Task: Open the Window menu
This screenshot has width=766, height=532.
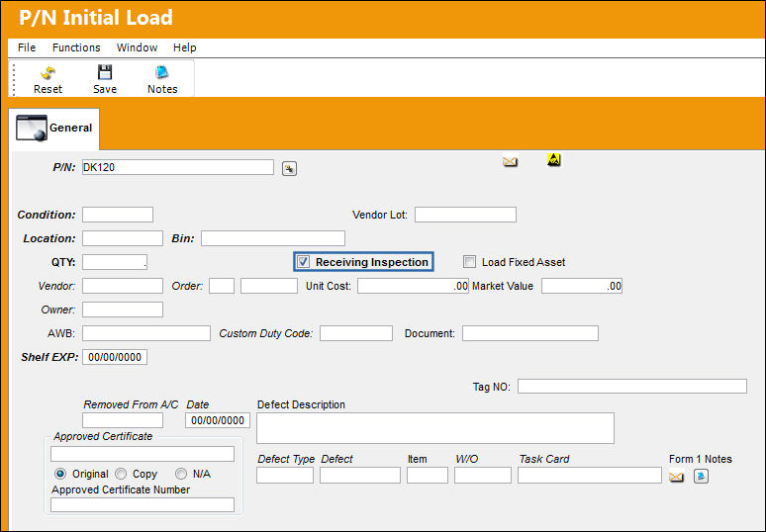Action: click(137, 47)
